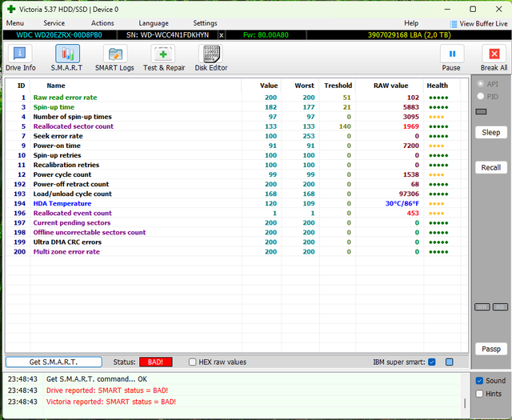512x420 pixels.
Task: Click the View Buffer Live icon
Action: 454,24
